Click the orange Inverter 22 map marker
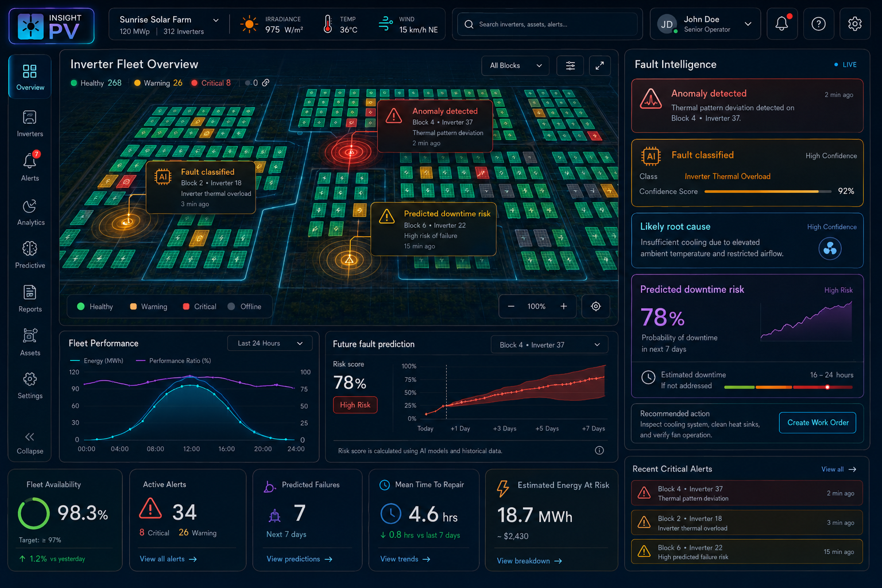 (x=349, y=260)
